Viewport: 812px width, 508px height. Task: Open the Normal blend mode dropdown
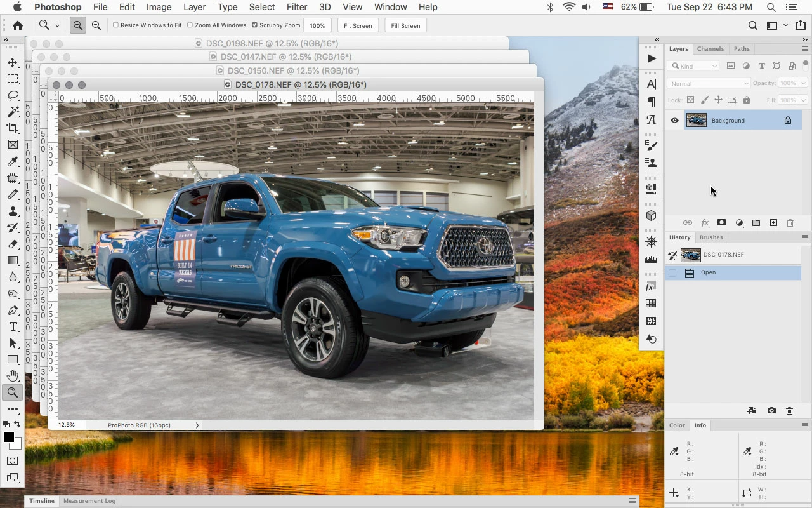(709, 83)
